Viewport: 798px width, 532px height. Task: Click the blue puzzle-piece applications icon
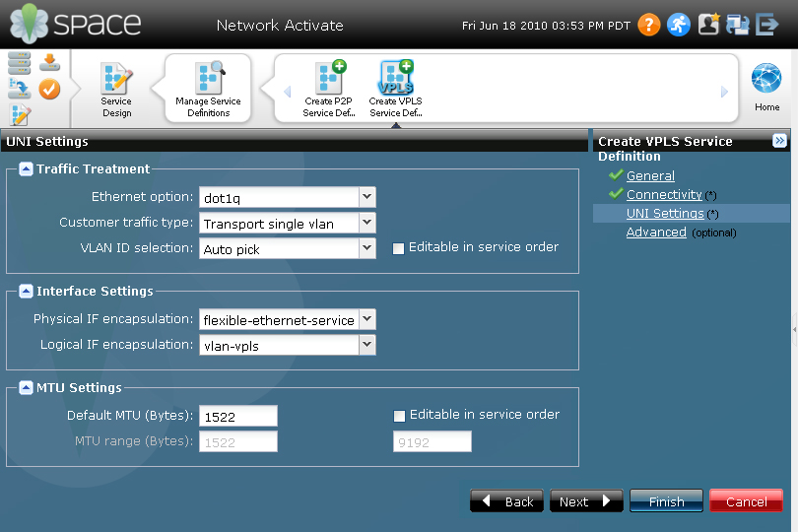(x=738, y=25)
